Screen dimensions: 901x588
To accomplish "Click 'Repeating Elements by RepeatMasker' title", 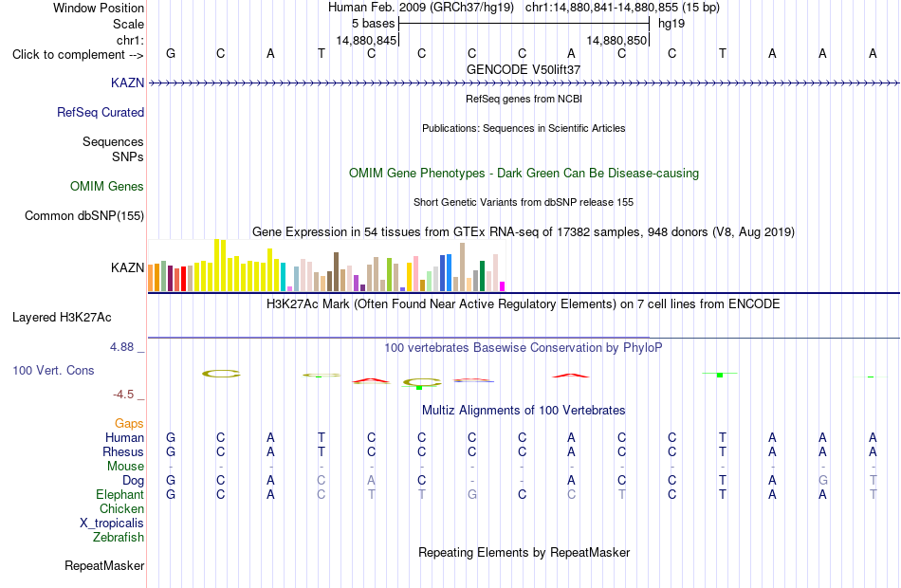I will pyautogui.click(x=524, y=552).
